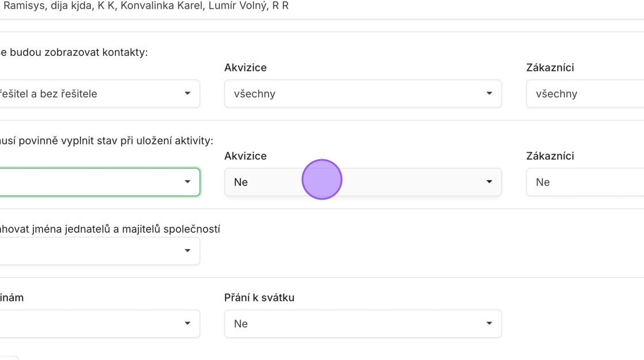The image size is (644, 360).
Task: Open dropdown below 'jména jednatelů a majitelů společností'
Action: [x=100, y=251]
